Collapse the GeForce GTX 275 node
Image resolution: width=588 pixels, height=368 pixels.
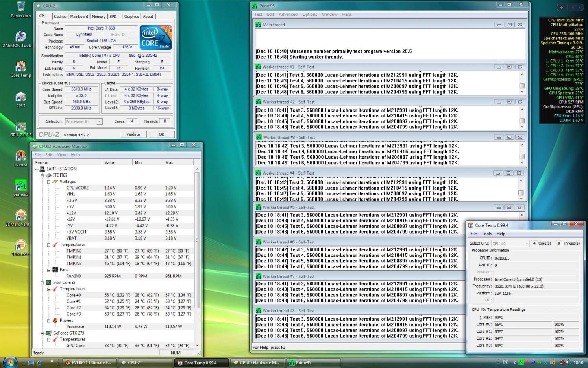click(42, 333)
